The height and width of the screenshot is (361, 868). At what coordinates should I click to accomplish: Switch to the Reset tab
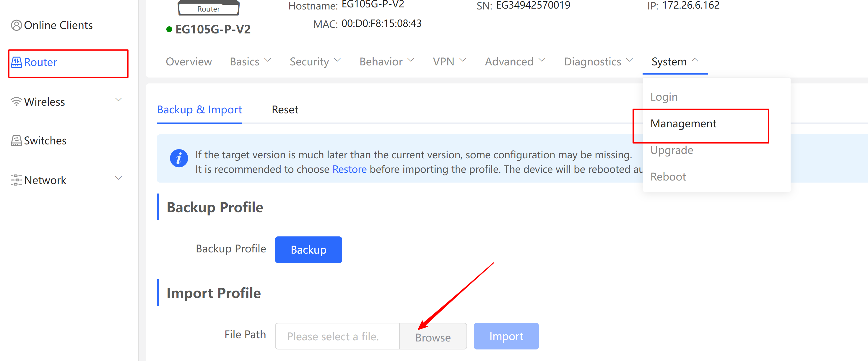[285, 110]
